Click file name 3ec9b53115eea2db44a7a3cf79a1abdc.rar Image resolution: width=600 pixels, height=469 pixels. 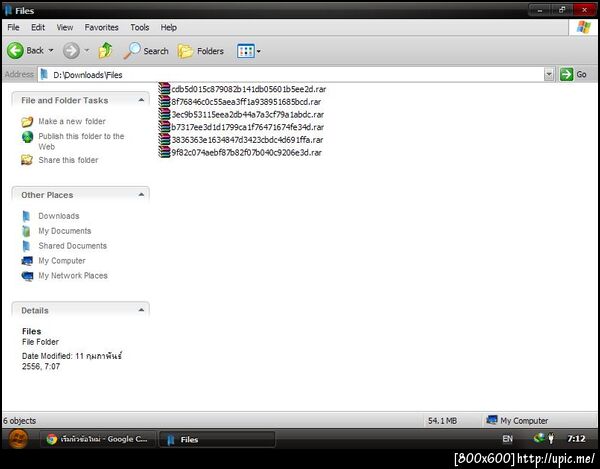click(x=248, y=114)
